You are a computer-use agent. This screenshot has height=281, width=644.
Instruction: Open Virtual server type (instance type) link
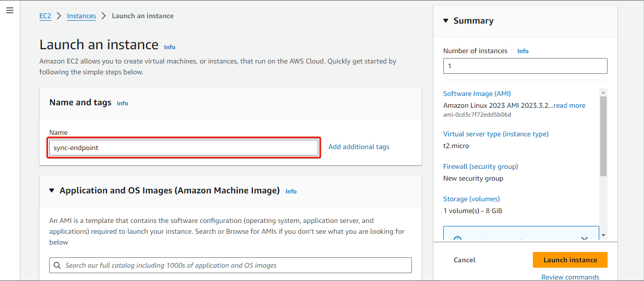(496, 134)
